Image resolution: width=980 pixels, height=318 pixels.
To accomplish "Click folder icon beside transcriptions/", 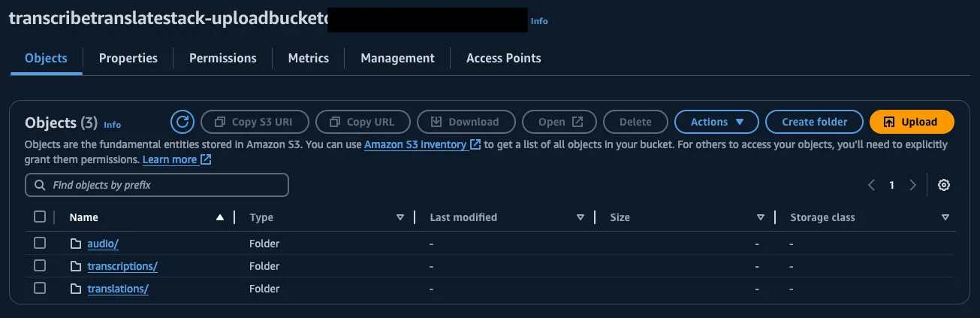I will (75, 266).
